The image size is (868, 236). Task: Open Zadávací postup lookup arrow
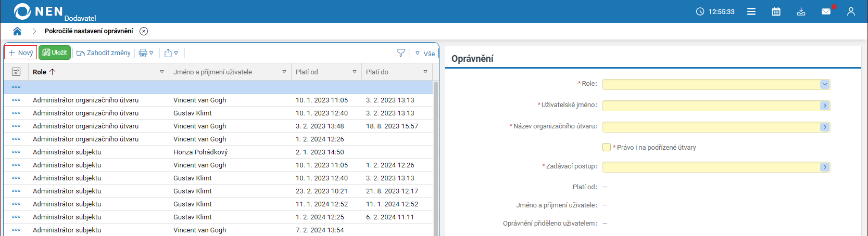point(824,167)
